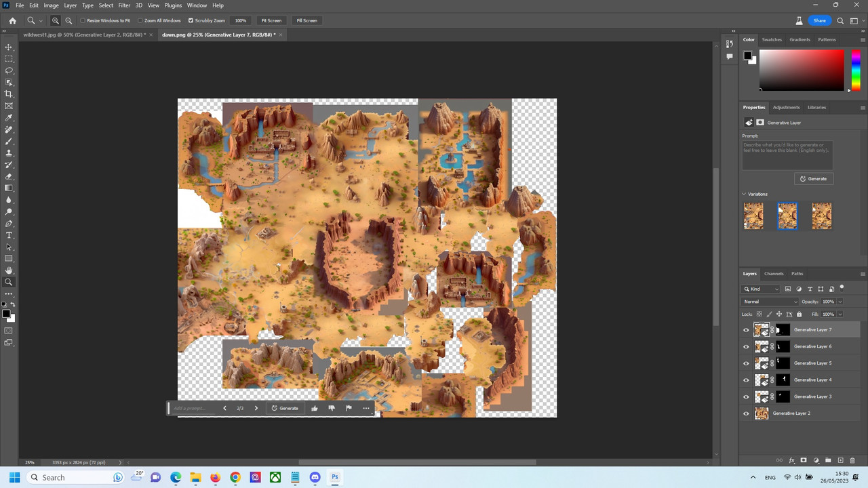The width and height of the screenshot is (868, 488).
Task: Open the blend mode dropdown set to Normal
Action: click(770, 302)
